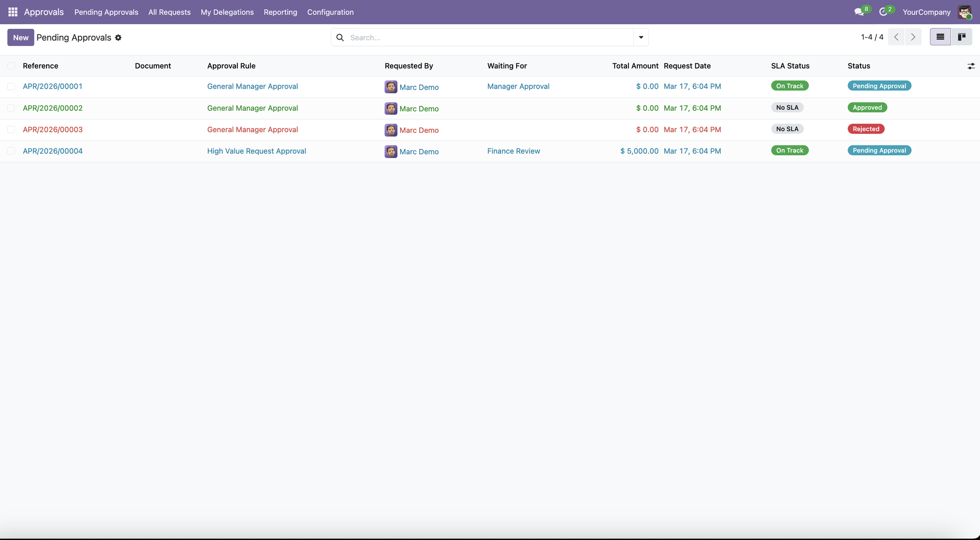Click the New button
Image resolution: width=980 pixels, height=540 pixels.
coord(20,37)
